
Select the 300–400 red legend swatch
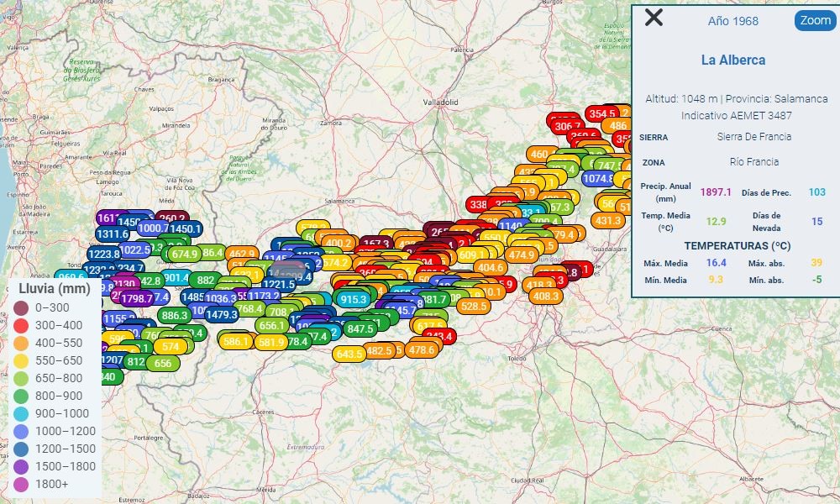(x=21, y=325)
